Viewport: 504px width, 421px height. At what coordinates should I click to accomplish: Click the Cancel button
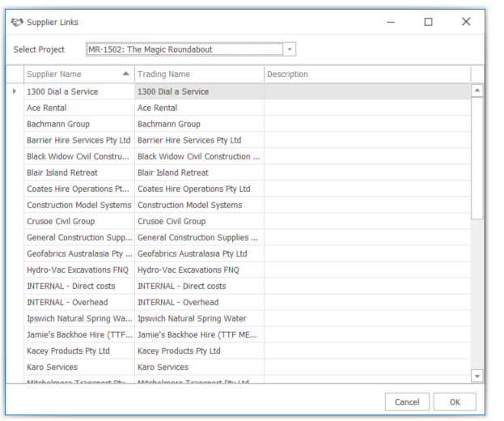tap(406, 402)
